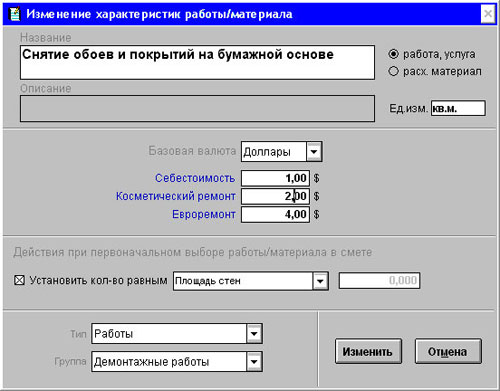Click the 'Отмена' button

448,351
